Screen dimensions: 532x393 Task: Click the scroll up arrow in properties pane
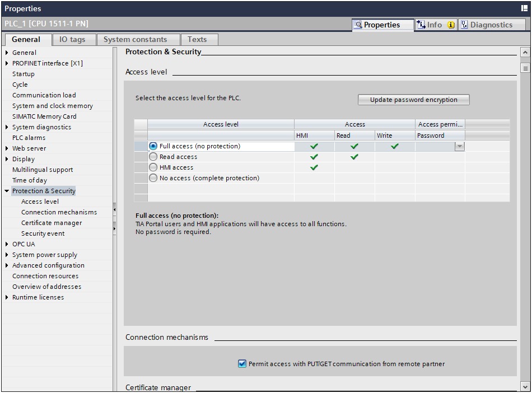tap(525, 52)
